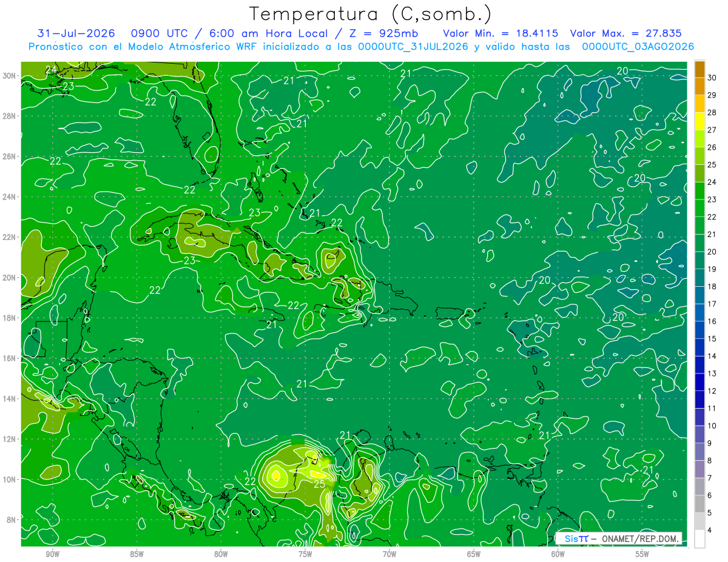Click the 90W longitude axis label
728x562 pixels.
point(52,554)
